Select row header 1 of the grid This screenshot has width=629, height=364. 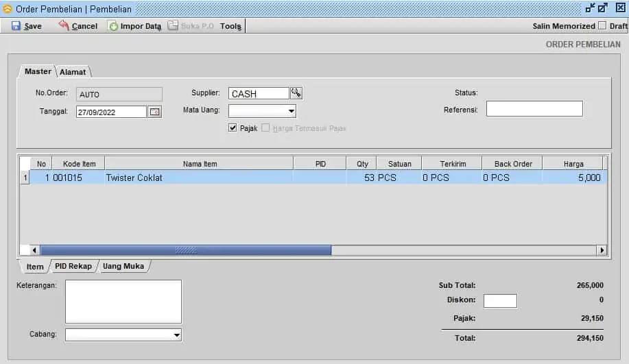[25, 178]
